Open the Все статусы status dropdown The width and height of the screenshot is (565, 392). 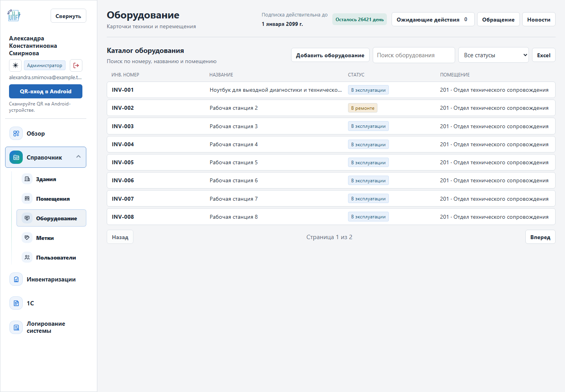tap(494, 55)
